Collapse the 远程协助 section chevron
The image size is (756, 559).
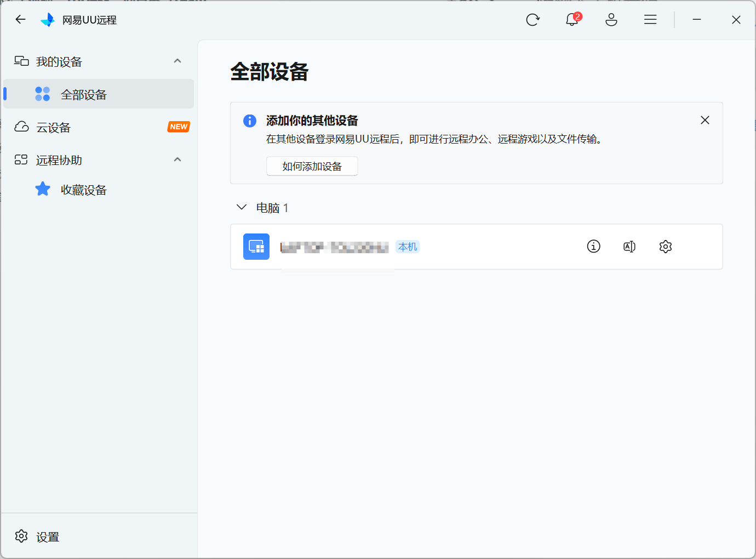(x=177, y=159)
